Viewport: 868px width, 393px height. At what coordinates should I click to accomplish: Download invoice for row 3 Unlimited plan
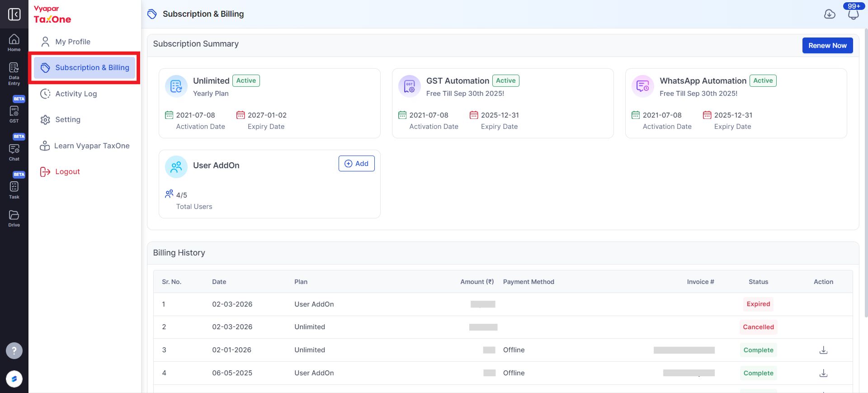[x=823, y=350]
